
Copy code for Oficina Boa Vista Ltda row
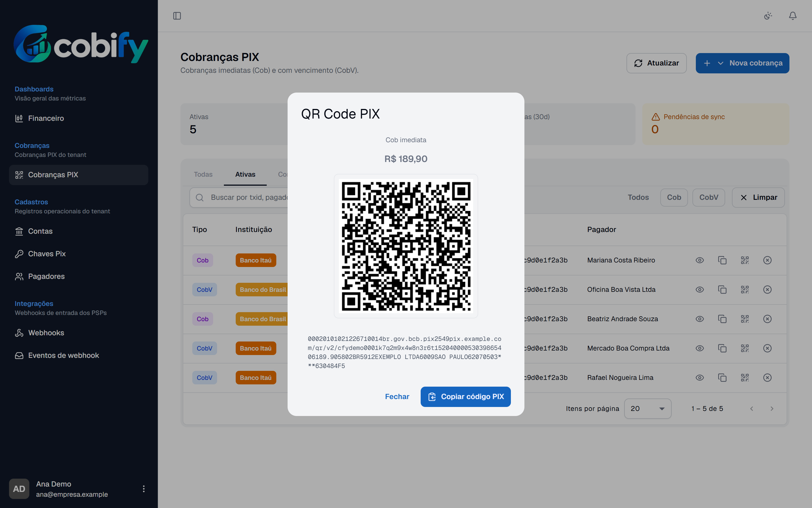coord(722,289)
